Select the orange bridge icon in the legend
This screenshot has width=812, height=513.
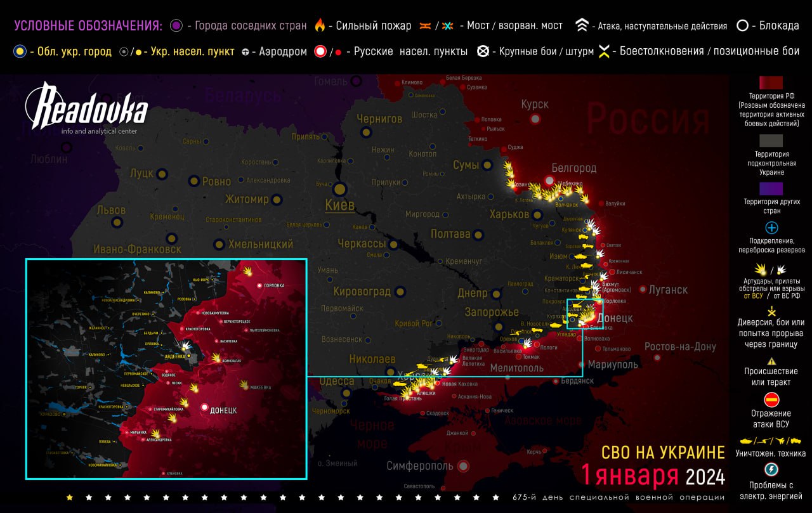point(425,26)
